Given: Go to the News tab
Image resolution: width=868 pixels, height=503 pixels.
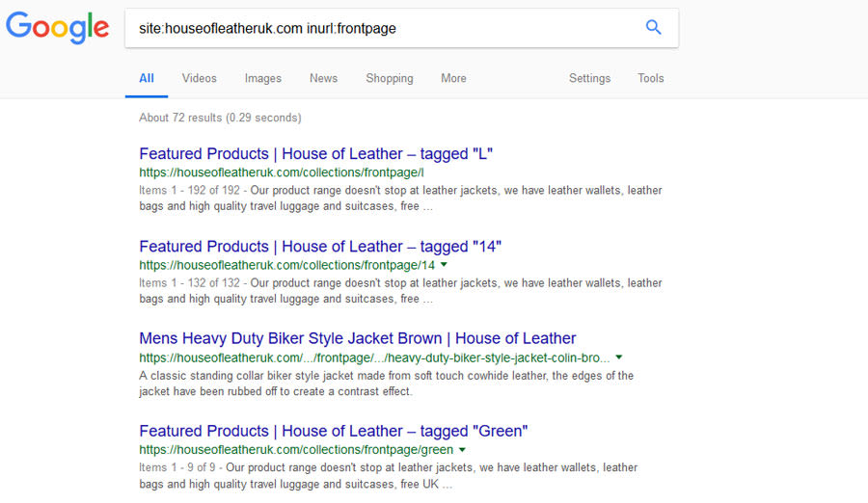Looking at the screenshot, I should point(323,78).
